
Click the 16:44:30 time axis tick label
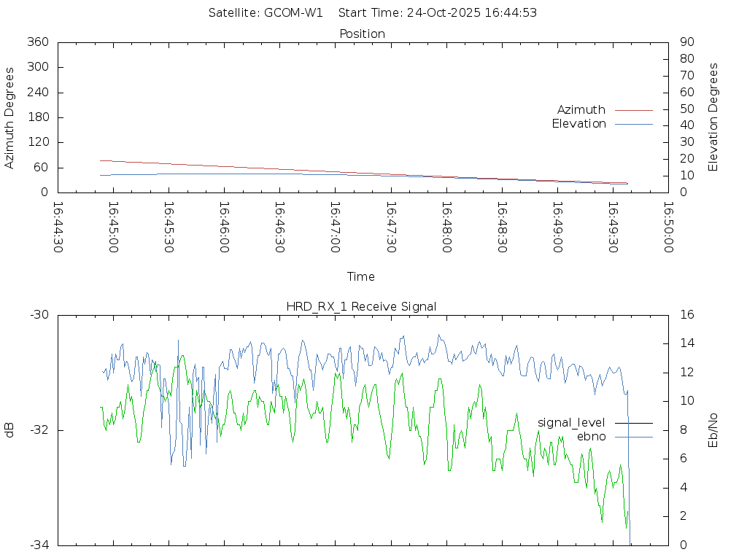pyautogui.click(x=58, y=227)
